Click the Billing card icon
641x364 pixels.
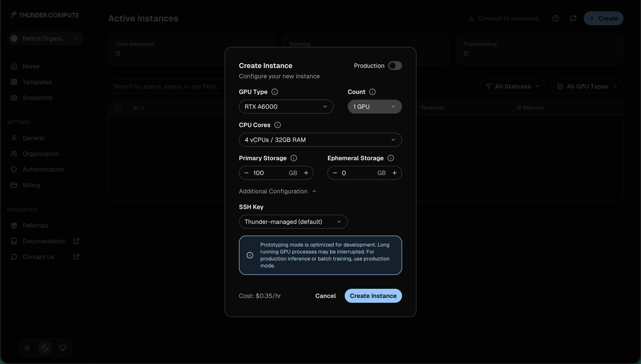14,185
